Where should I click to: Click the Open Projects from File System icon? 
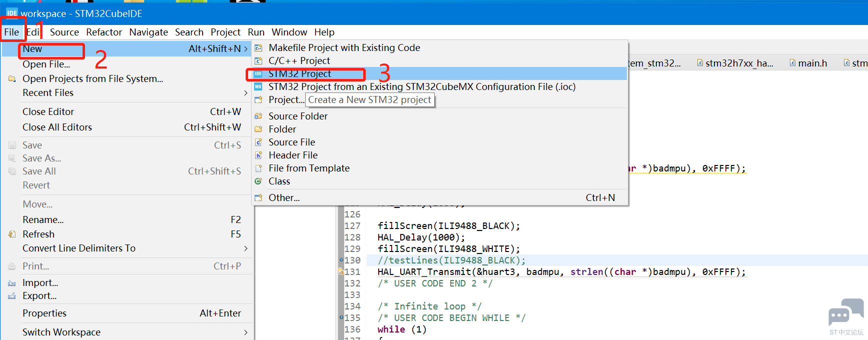tap(12, 78)
